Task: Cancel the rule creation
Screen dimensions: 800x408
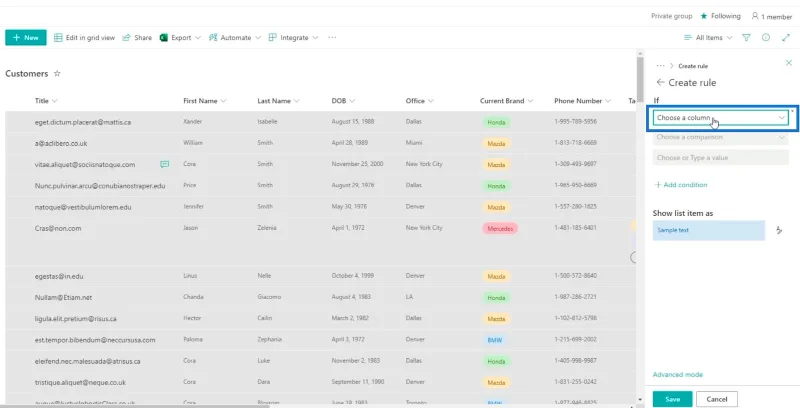Action: coord(717,399)
